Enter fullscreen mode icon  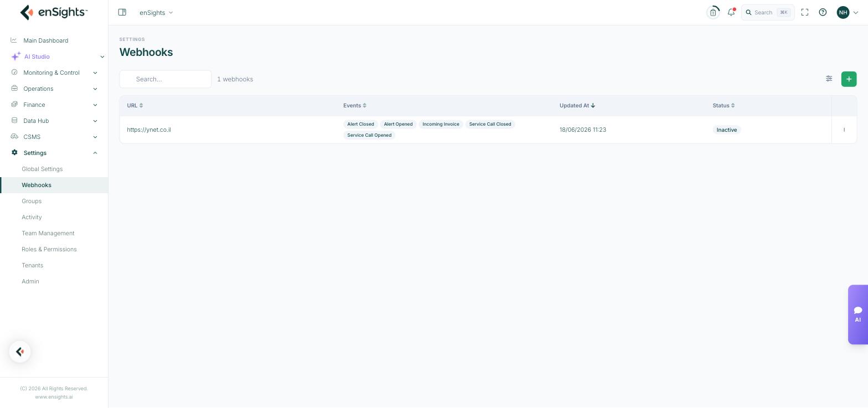pyautogui.click(x=805, y=12)
